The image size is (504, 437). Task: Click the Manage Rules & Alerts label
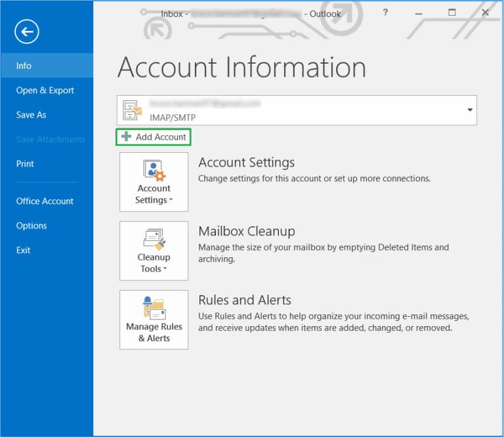click(x=154, y=332)
